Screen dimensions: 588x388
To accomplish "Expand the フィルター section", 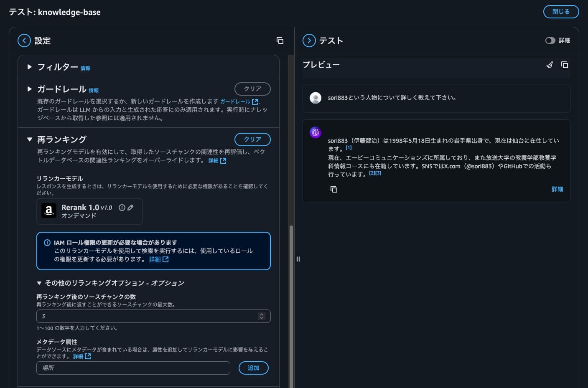I will pos(30,67).
